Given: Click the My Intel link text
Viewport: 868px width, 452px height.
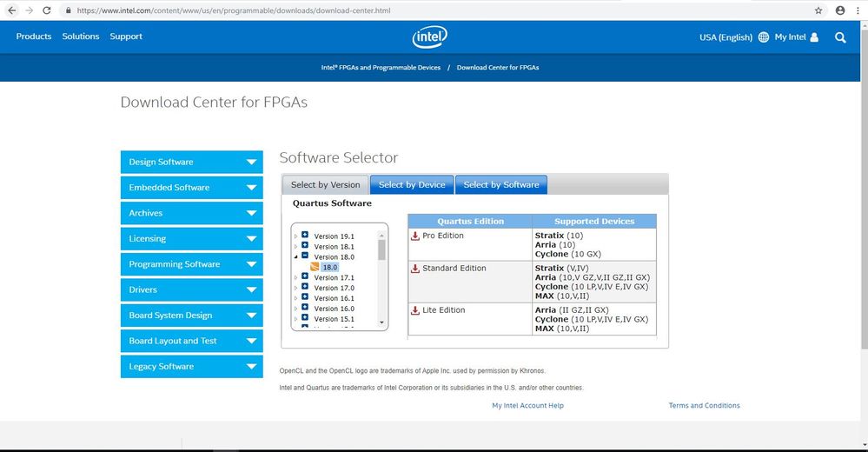Looking at the screenshot, I should pyautogui.click(x=790, y=37).
